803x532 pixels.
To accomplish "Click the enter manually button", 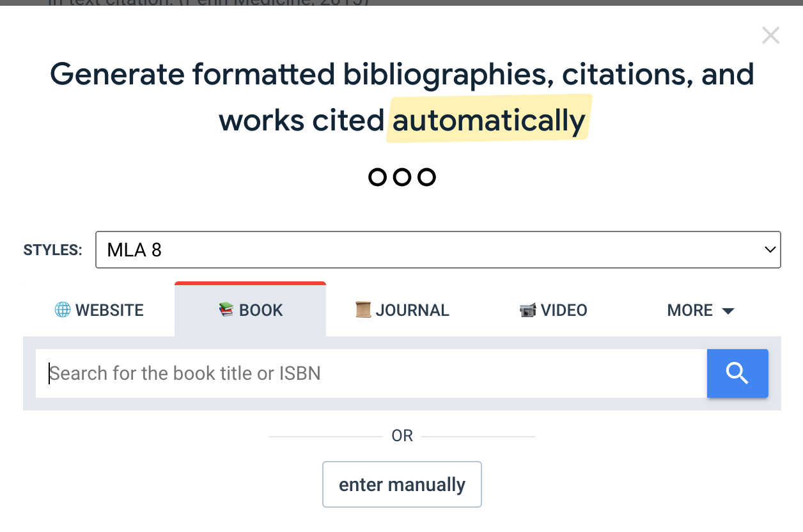I will (402, 485).
